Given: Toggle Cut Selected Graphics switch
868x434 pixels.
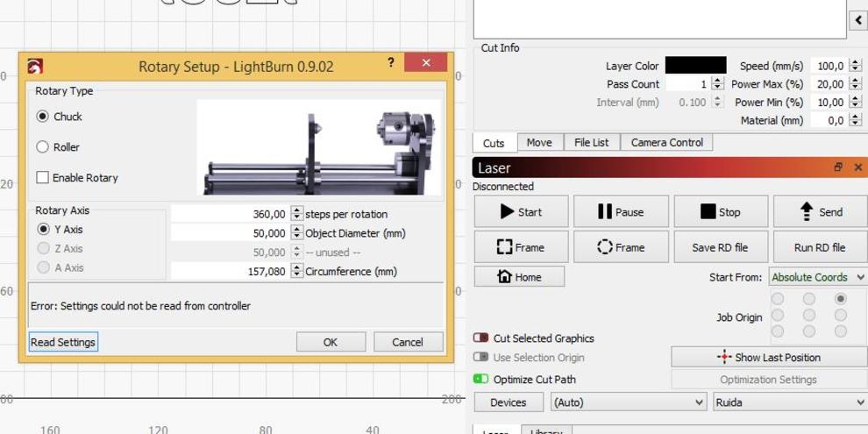Looking at the screenshot, I should click(481, 338).
